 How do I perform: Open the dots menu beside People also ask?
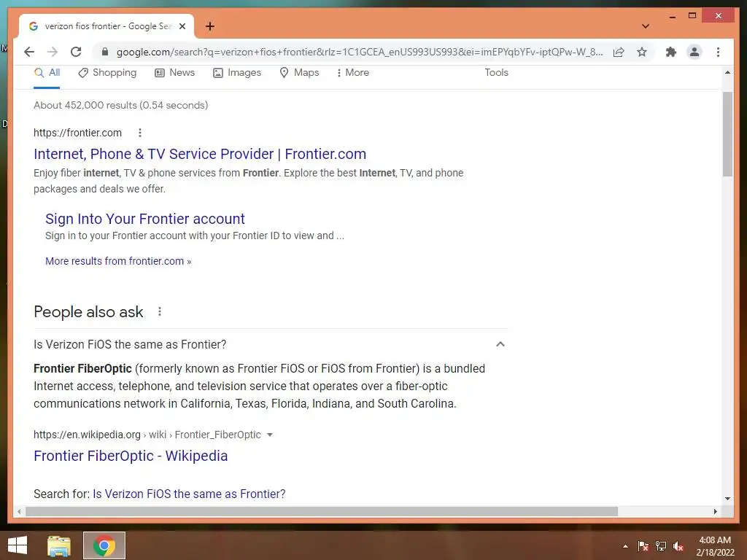click(x=160, y=311)
